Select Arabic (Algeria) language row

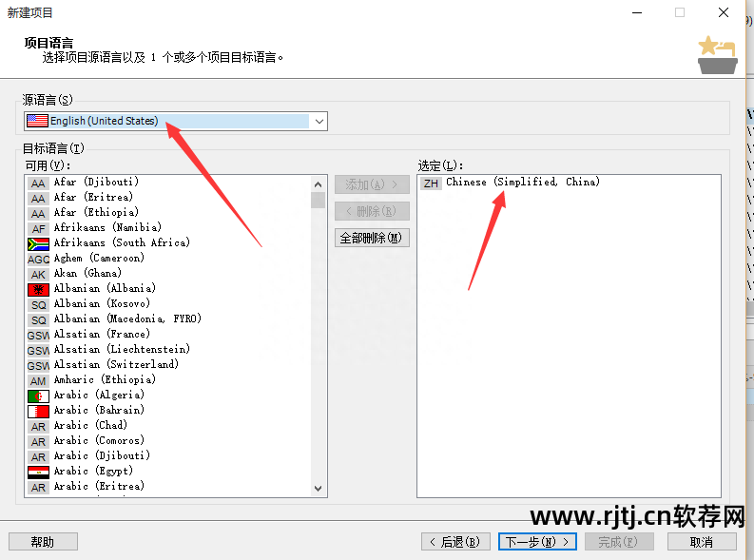click(168, 396)
